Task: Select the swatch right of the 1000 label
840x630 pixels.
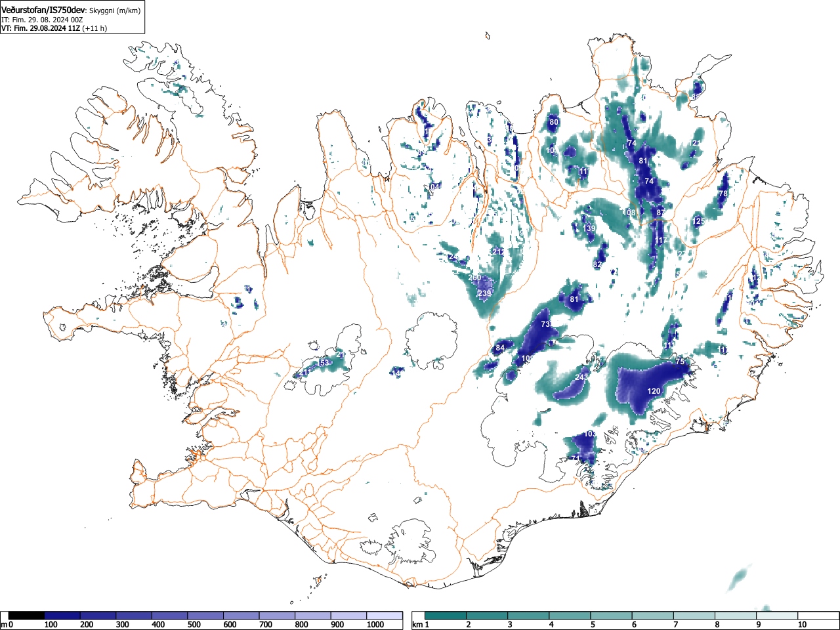Action: (385, 616)
